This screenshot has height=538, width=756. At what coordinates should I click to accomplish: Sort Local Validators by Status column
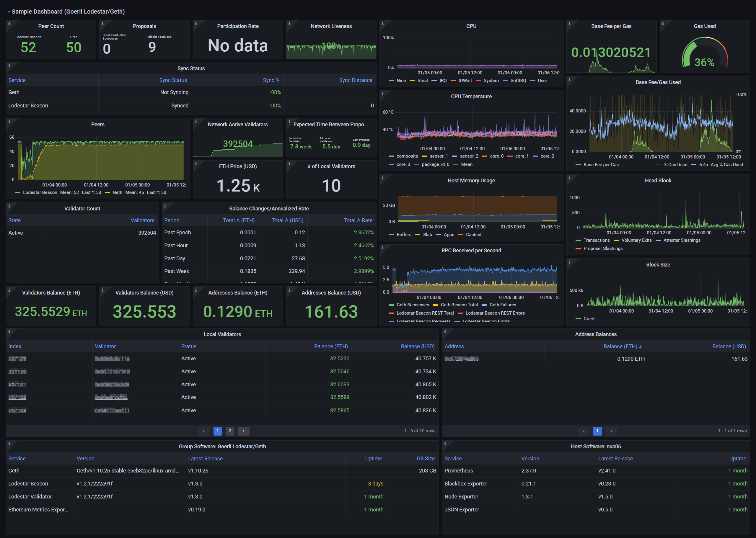pyautogui.click(x=189, y=346)
